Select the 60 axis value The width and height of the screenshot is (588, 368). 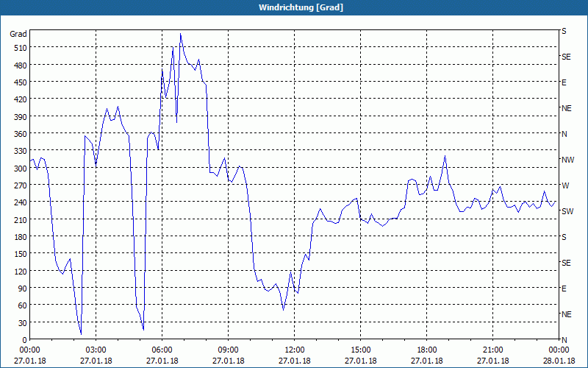coord(23,305)
